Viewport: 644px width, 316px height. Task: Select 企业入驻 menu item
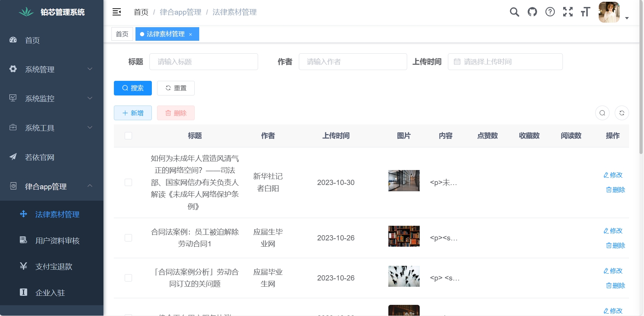pyautogui.click(x=52, y=293)
